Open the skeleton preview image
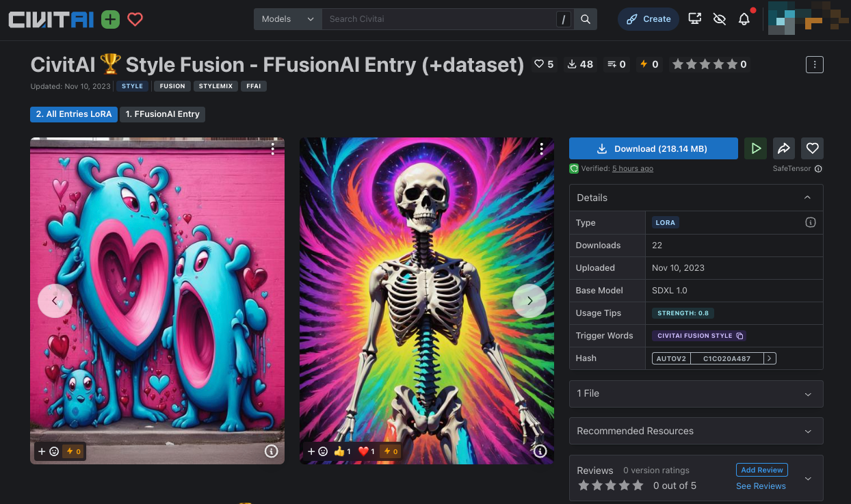This screenshot has width=851, height=504. (x=427, y=301)
